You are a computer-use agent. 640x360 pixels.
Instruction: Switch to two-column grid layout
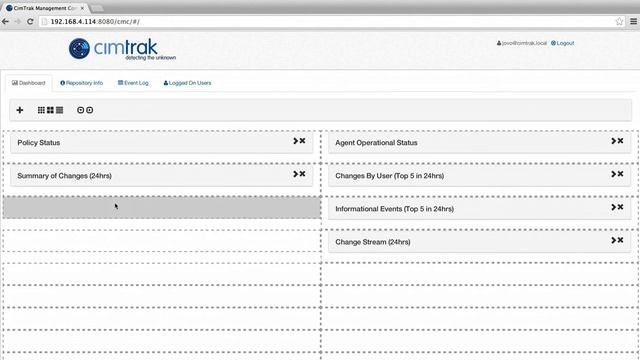click(x=50, y=110)
